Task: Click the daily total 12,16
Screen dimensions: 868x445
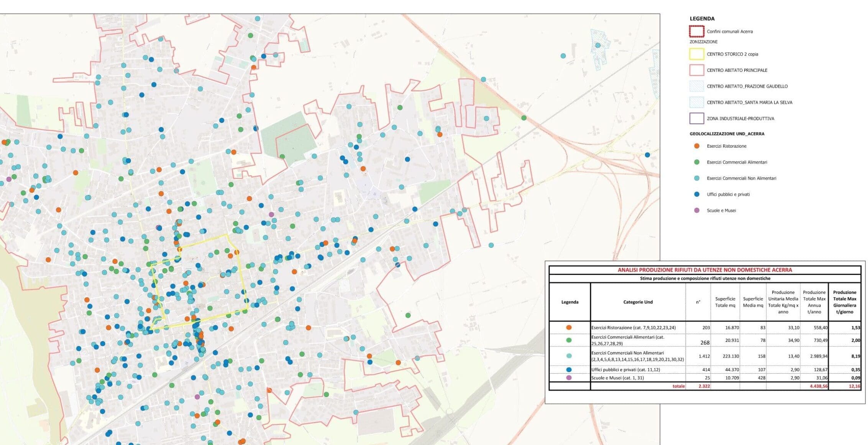Action: 855,386
